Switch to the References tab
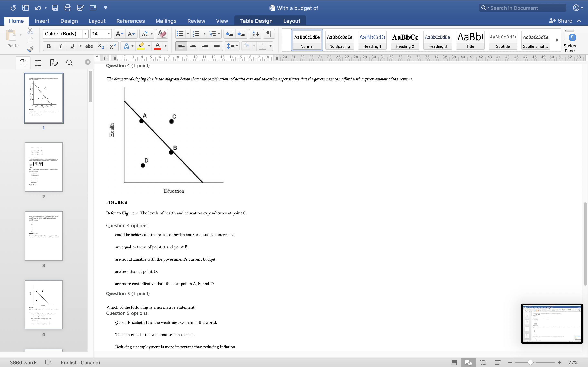Image resolution: width=588 pixels, height=367 pixels. coord(130,21)
